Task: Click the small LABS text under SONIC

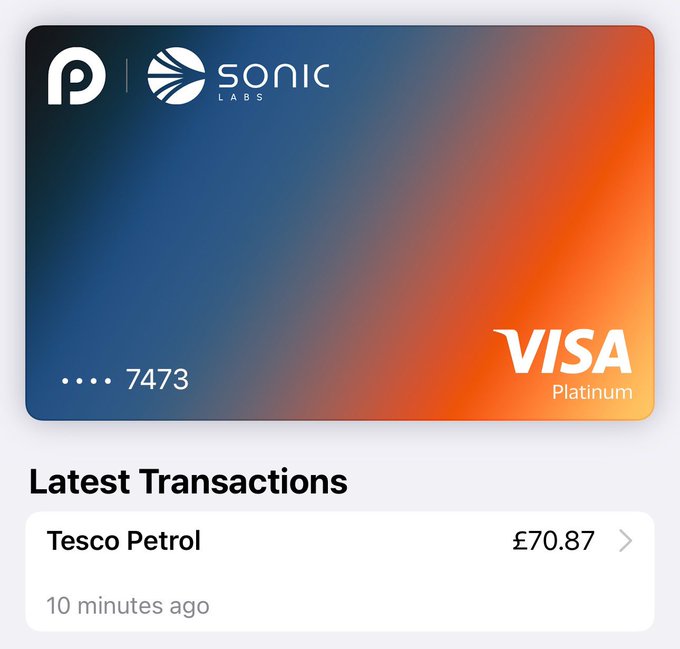Action: 272,97
